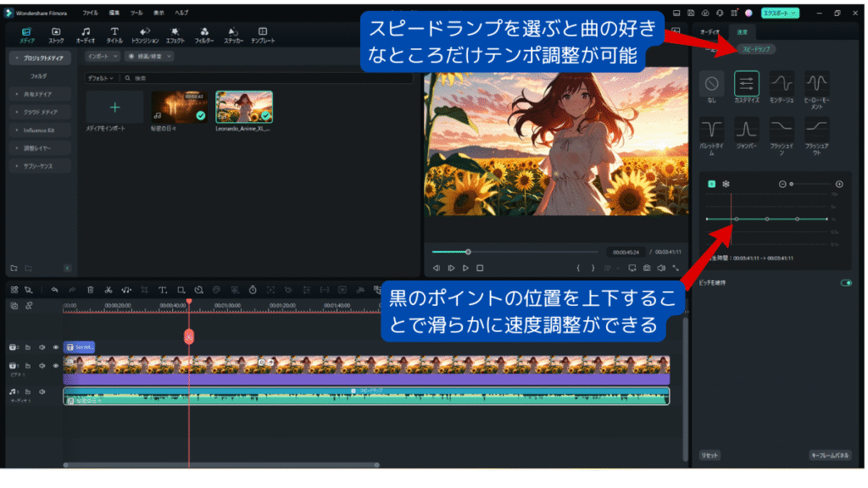The image size is (868, 488).
Task: Click the audio beat detection icon in timeline toolbar
Action: tap(126, 290)
